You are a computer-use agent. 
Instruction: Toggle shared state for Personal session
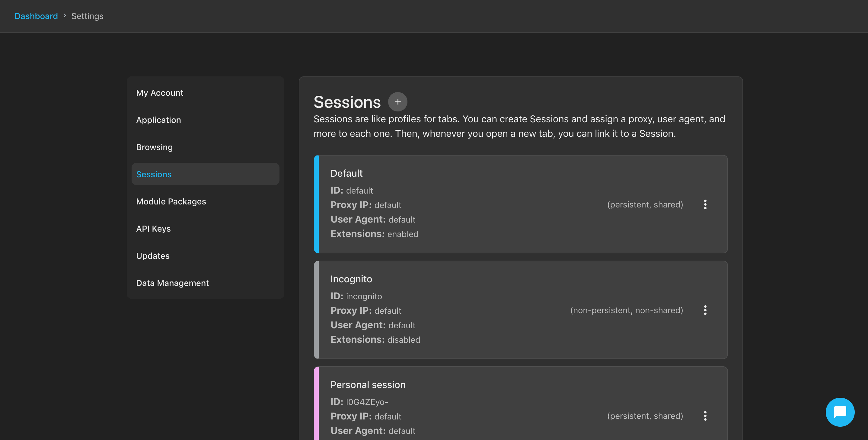click(x=705, y=415)
